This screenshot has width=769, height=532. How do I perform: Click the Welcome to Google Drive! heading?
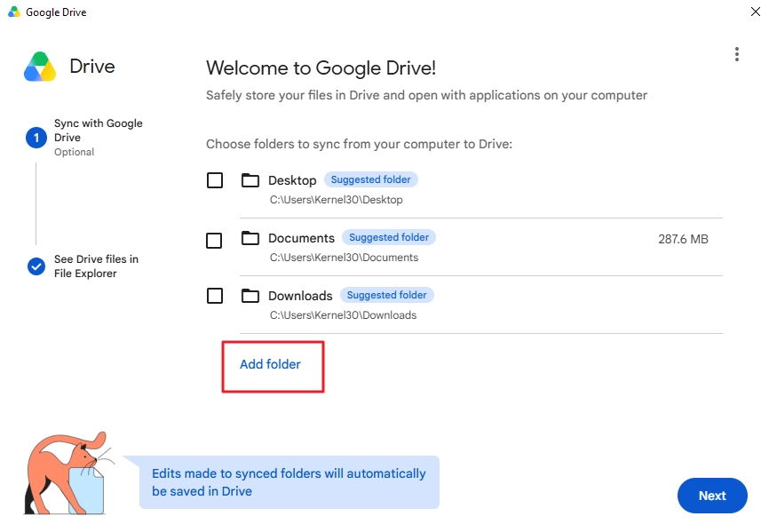coord(321,68)
